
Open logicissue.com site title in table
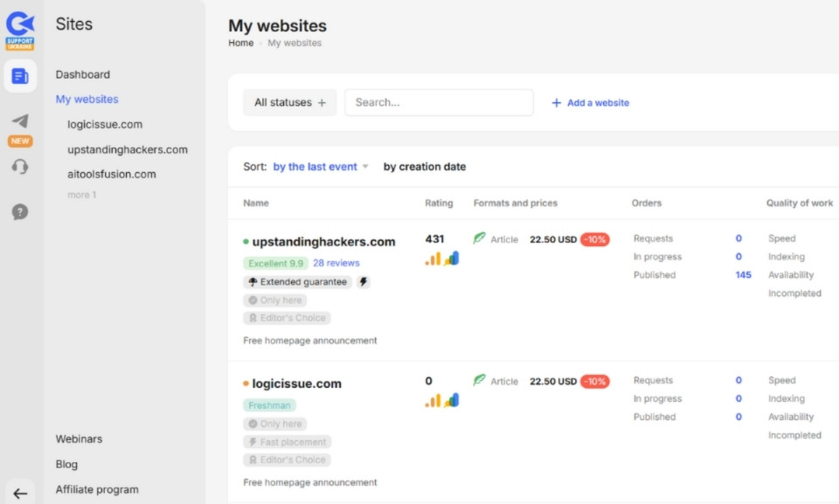pos(296,383)
